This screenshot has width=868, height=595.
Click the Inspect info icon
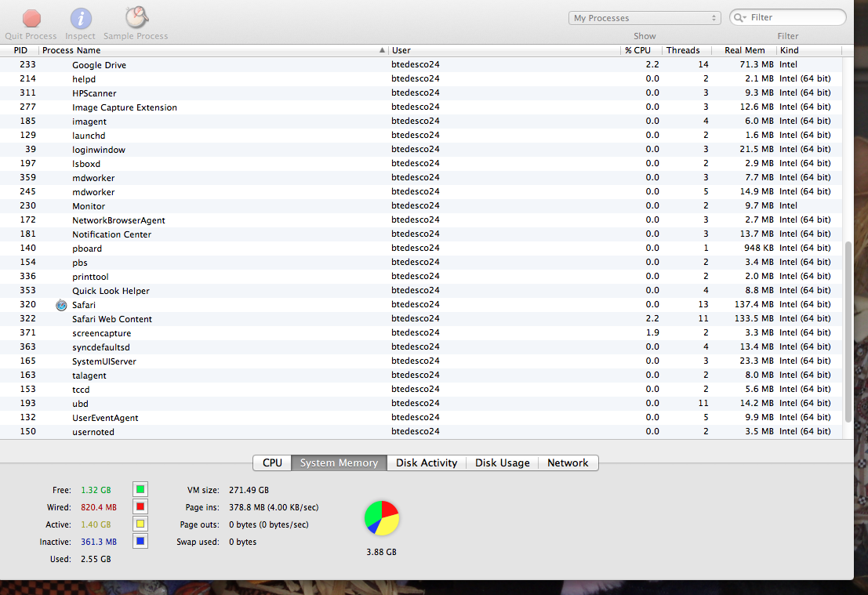(81, 19)
